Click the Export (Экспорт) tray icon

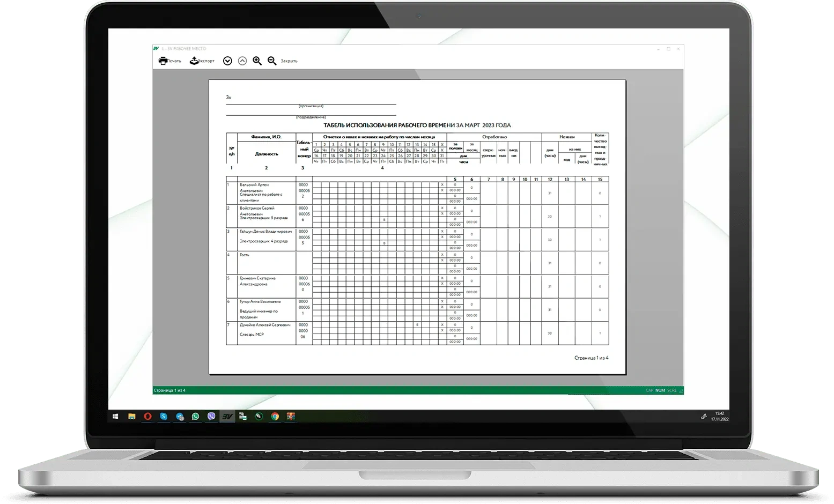(x=194, y=61)
